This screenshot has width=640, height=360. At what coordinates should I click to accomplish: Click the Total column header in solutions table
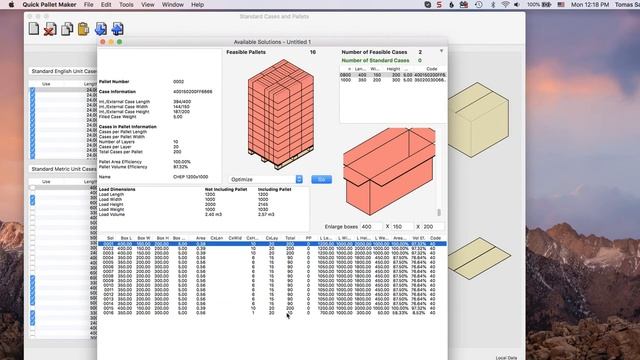tap(290, 238)
